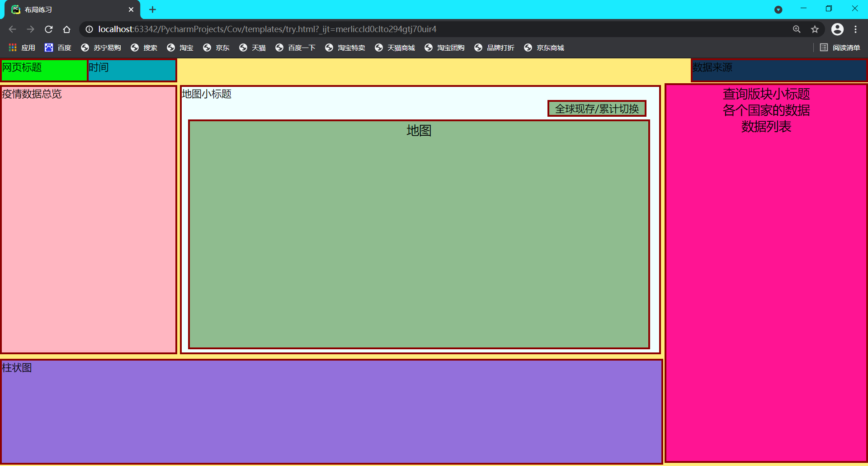Click the browser back arrow

point(12,29)
